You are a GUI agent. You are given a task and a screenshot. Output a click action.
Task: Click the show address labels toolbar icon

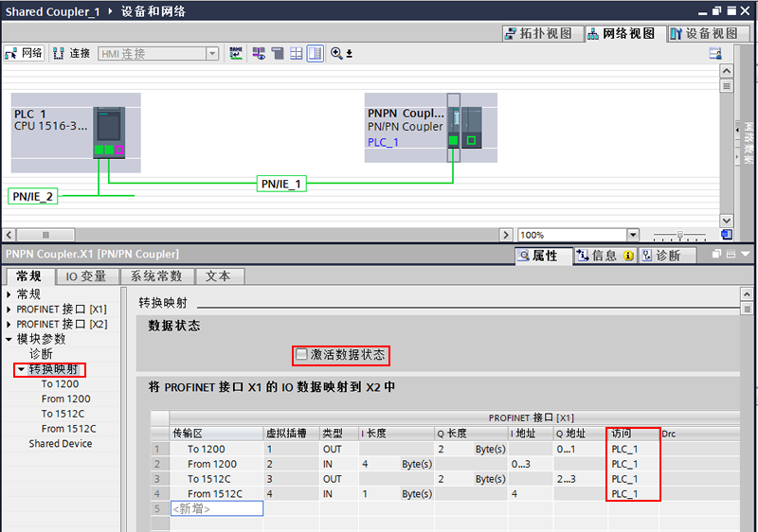click(x=259, y=53)
